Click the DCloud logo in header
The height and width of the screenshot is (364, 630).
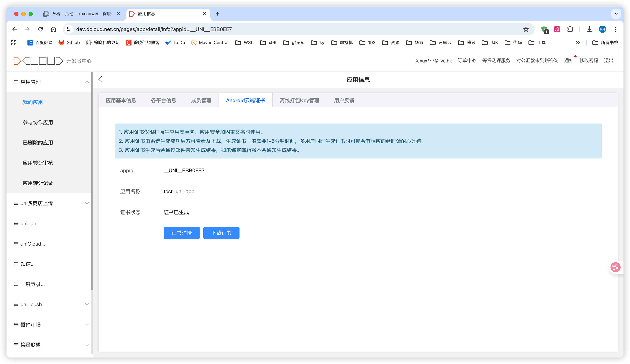(38, 61)
